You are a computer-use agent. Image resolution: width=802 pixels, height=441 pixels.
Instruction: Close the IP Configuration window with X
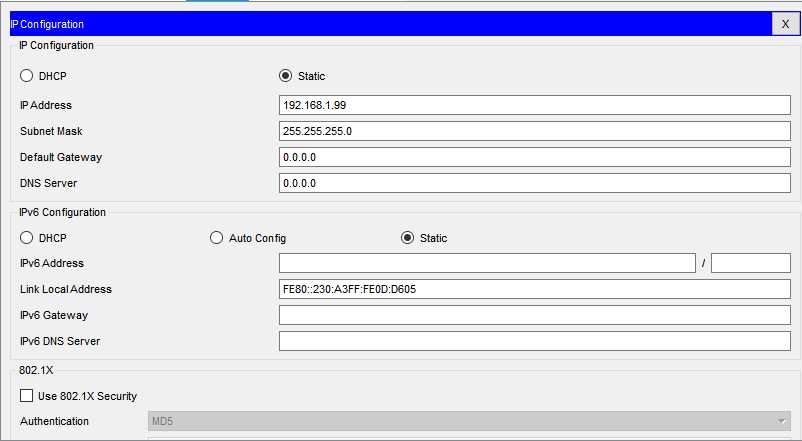(x=785, y=24)
